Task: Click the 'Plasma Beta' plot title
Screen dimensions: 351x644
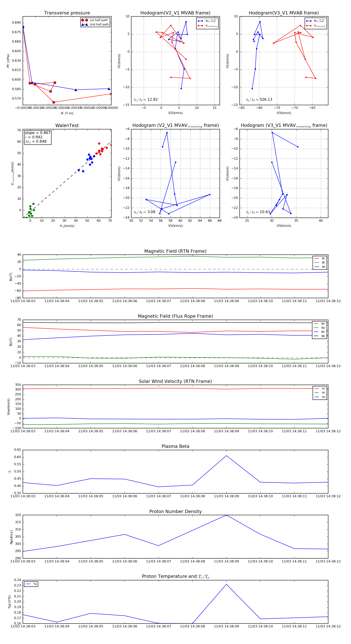Action: pyautogui.click(x=175, y=447)
